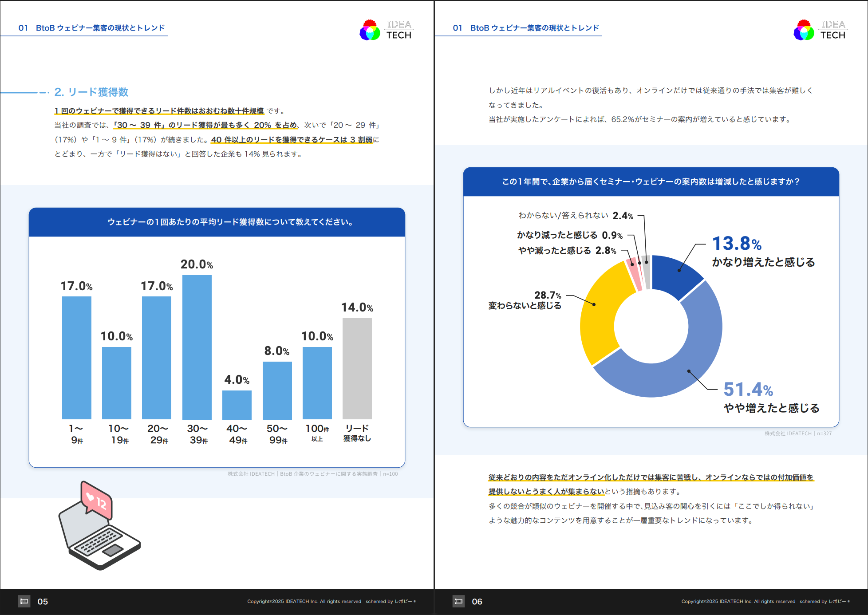Click the tallest bar labeled 20.0%
This screenshot has height=615, width=868.
(197, 347)
